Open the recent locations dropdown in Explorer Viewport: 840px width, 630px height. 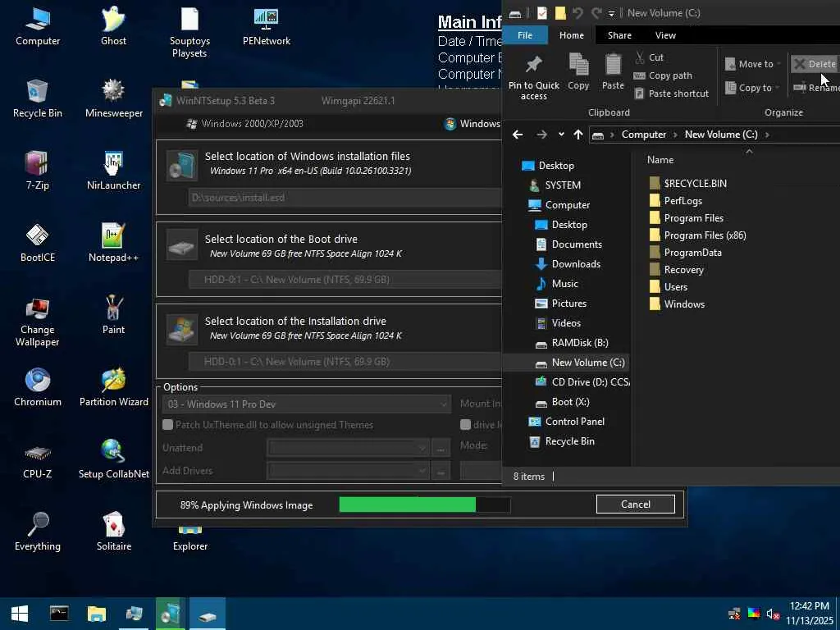point(561,135)
